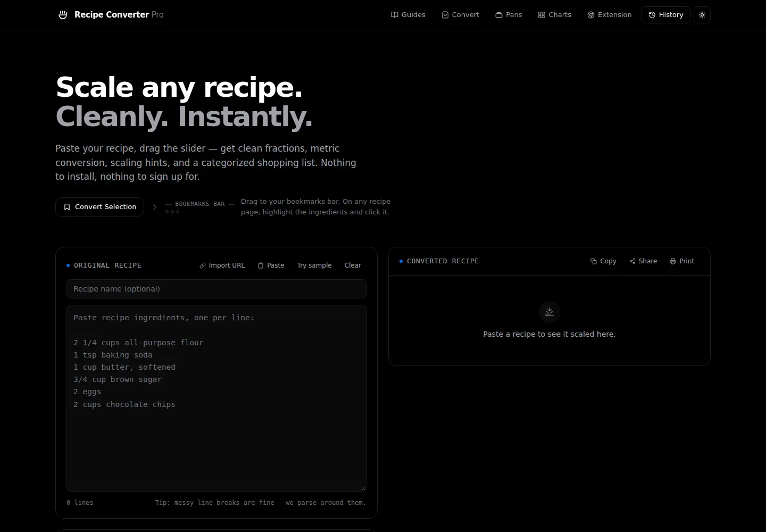Open the Charts nav item

click(554, 15)
